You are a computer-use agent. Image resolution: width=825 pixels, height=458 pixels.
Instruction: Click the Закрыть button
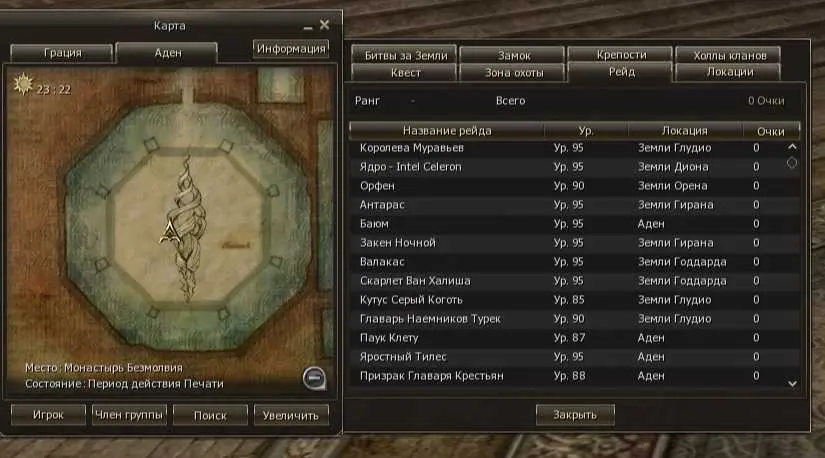click(x=575, y=415)
